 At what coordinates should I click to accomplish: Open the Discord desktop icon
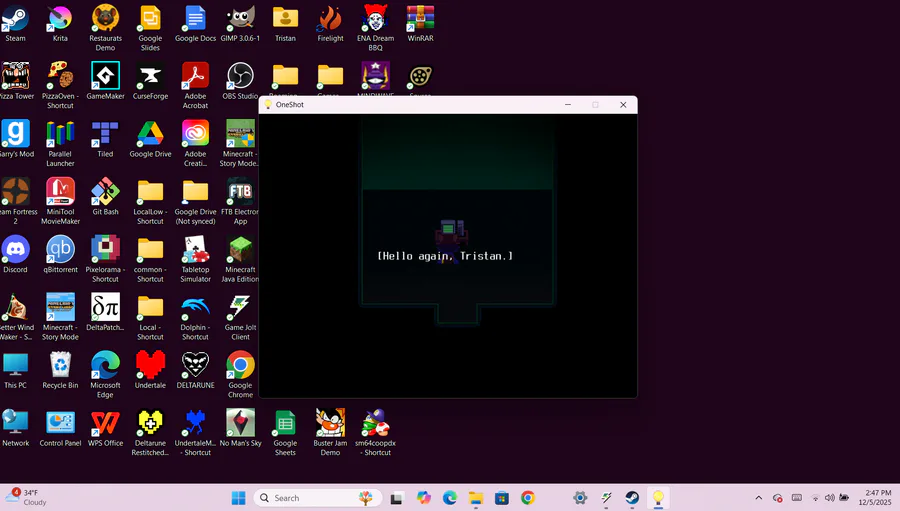point(15,254)
